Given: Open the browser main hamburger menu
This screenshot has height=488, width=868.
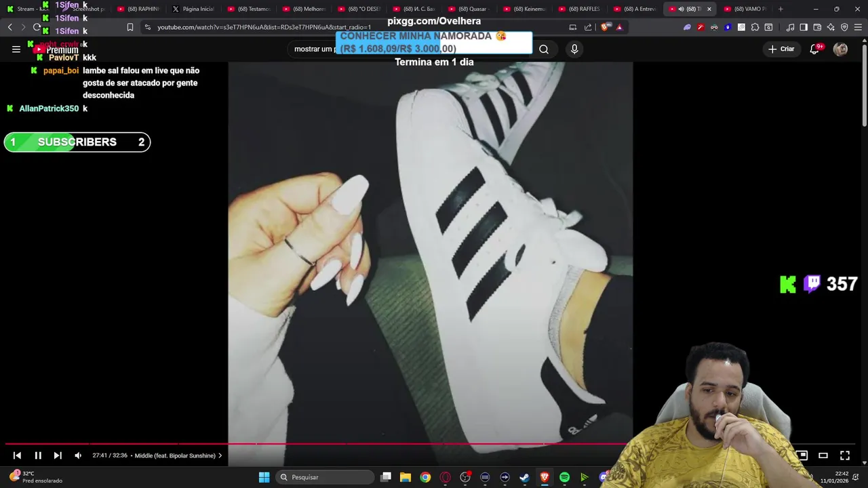Looking at the screenshot, I should click(858, 27).
